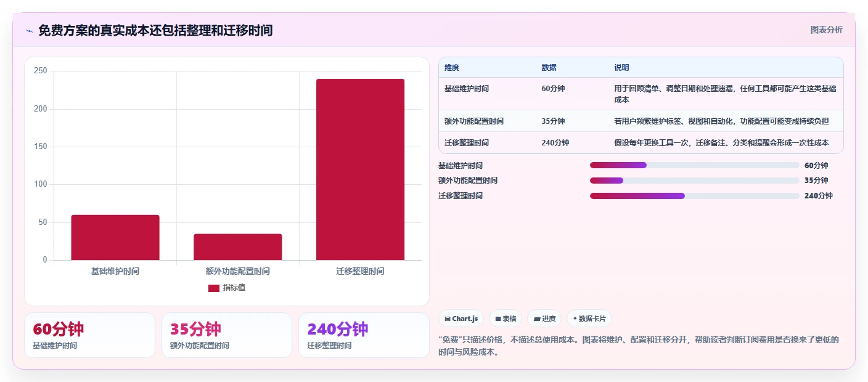Click the 基础维护时间 x-axis label

[115, 271]
